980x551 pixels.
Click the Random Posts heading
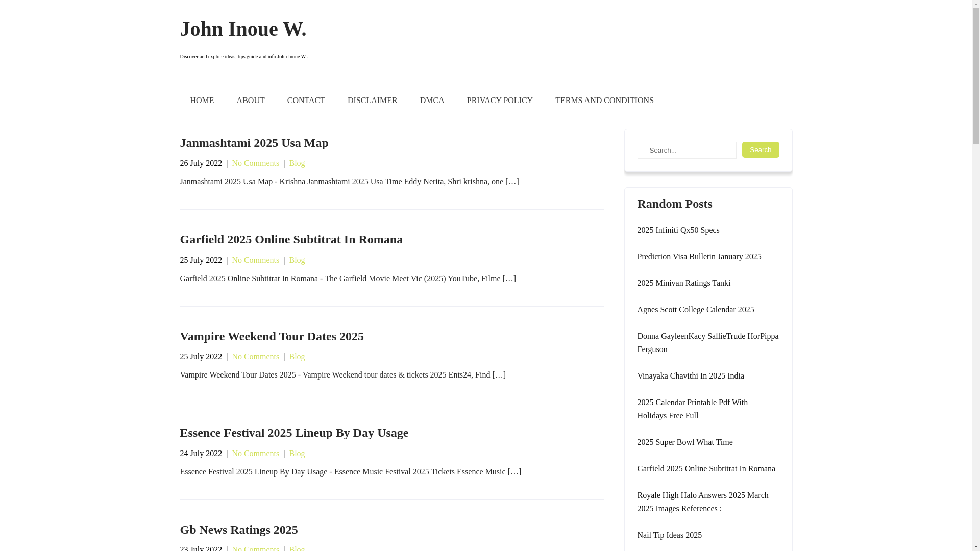(674, 204)
